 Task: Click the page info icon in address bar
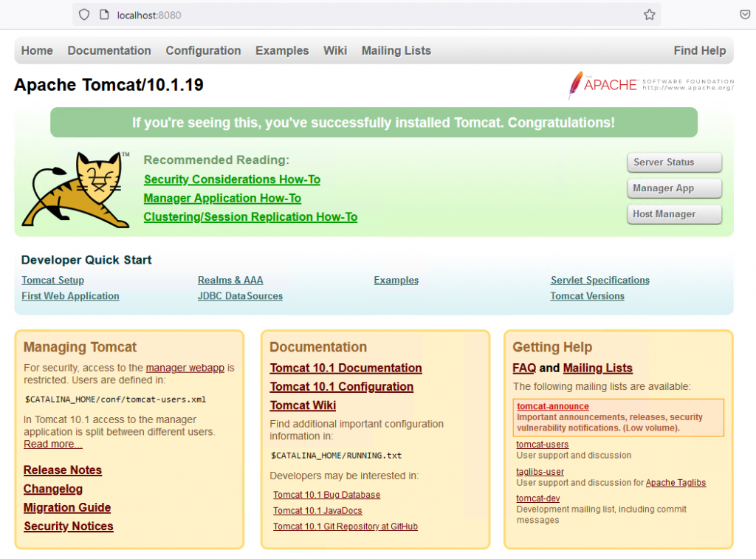click(x=104, y=15)
